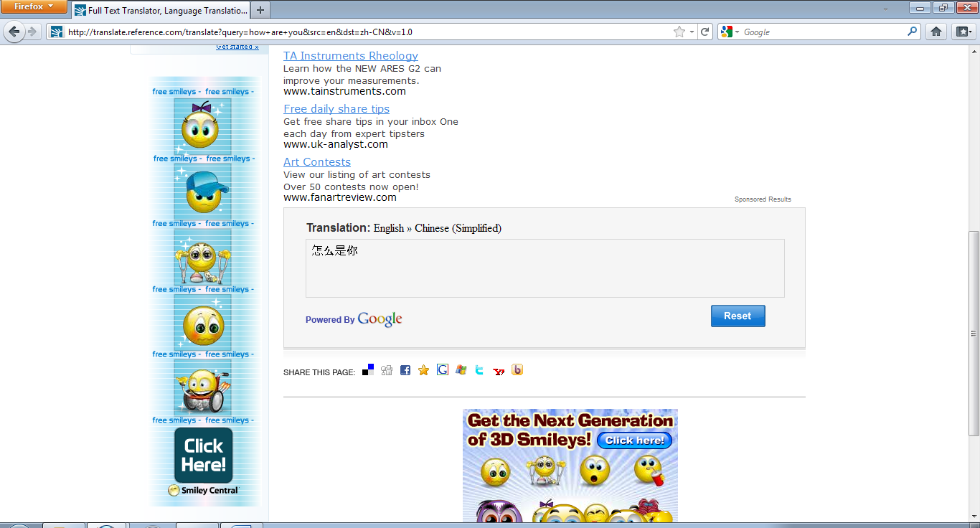The image size is (980, 528).
Task: Open Free daily share tips link
Action: (x=336, y=109)
